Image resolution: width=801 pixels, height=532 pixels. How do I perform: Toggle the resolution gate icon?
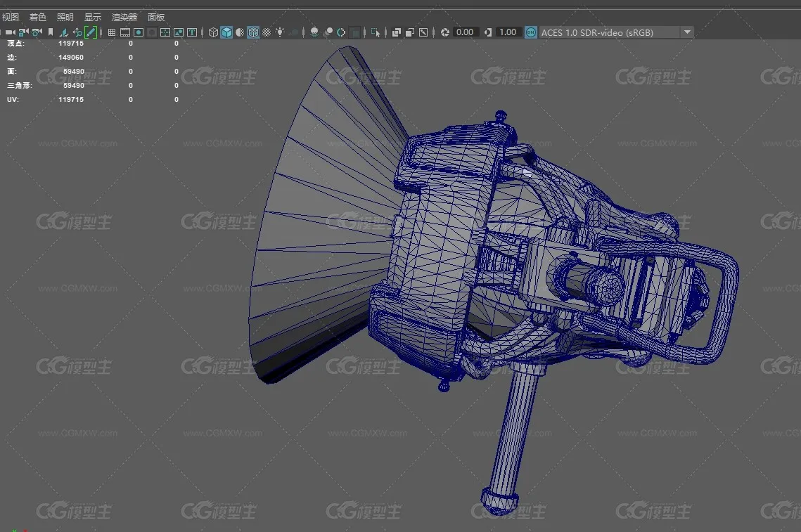tap(139, 32)
